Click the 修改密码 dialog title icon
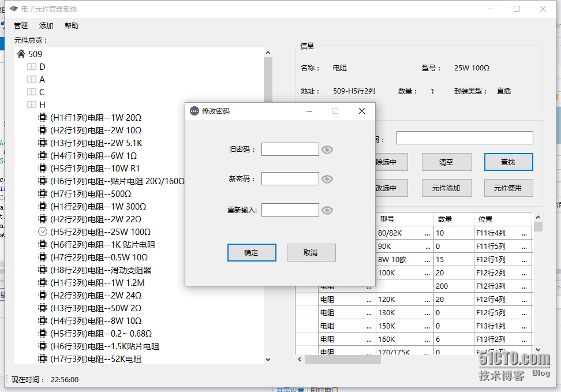 [195, 111]
